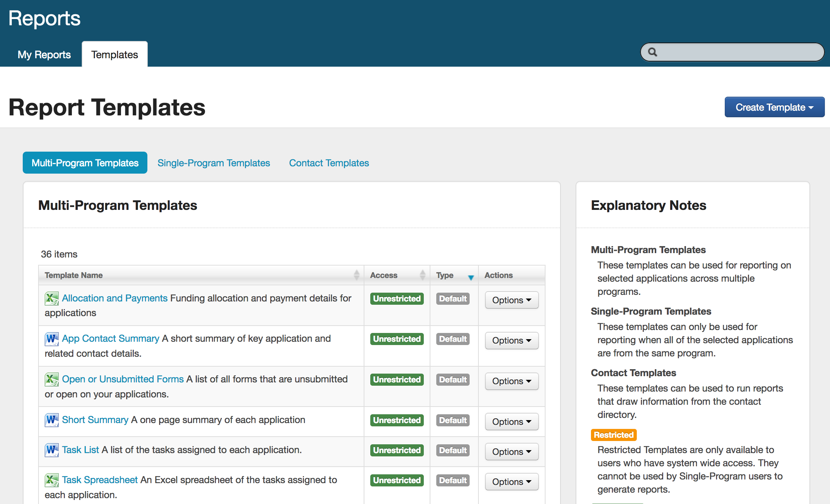Click Excel icon beside Open or Unsubmitted Forms
Image resolution: width=830 pixels, height=504 pixels.
tap(51, 379)
